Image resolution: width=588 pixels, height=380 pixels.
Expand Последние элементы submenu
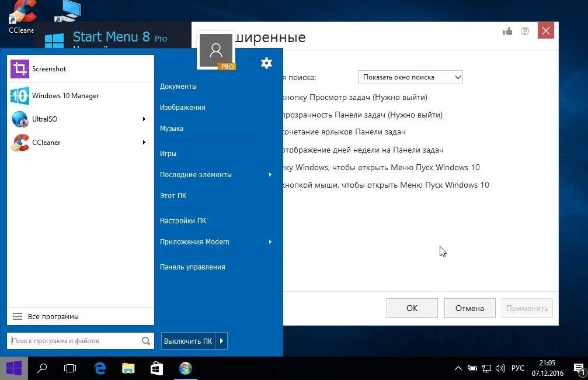point(270,175)
